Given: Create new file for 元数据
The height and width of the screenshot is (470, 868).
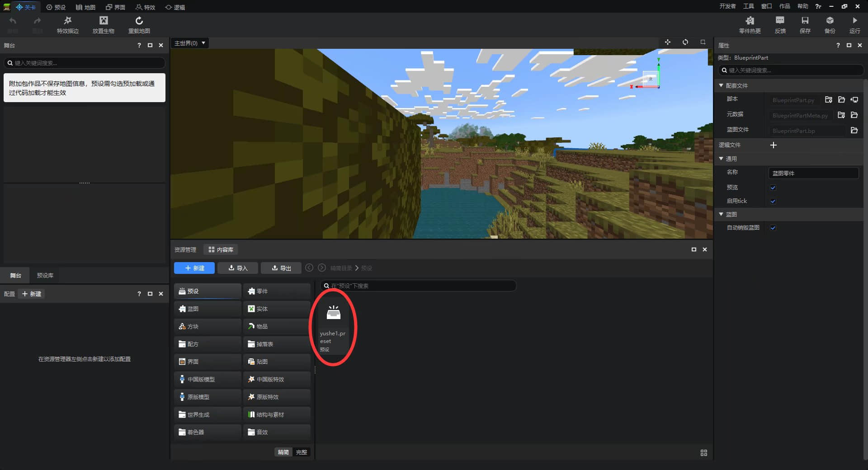Looking at the screenshot, I should pyautogui.click(x=841, y=115).
